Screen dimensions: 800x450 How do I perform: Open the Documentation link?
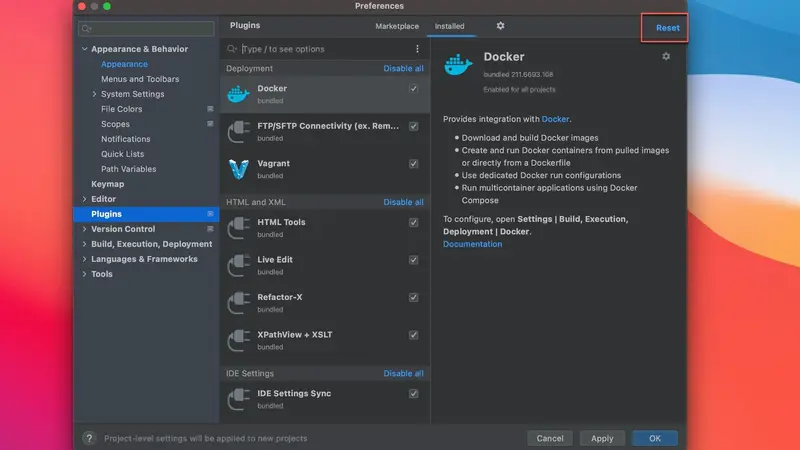(472, 244)
